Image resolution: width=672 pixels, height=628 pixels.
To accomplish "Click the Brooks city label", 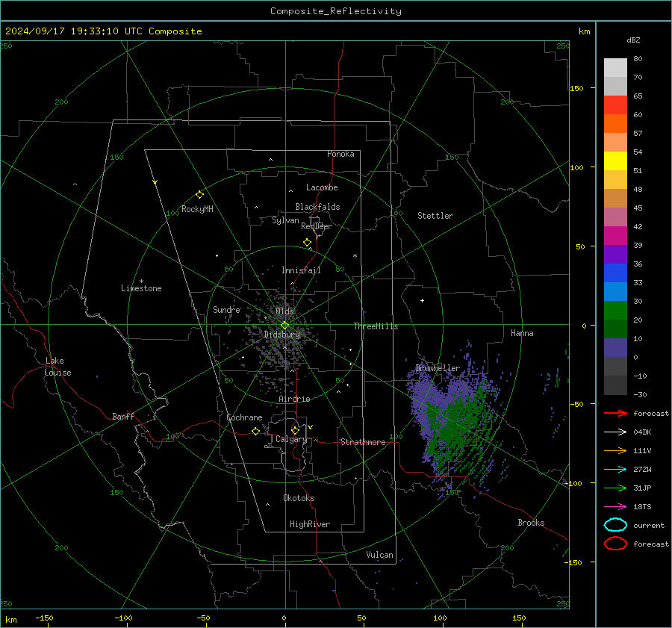I will 531,523.
